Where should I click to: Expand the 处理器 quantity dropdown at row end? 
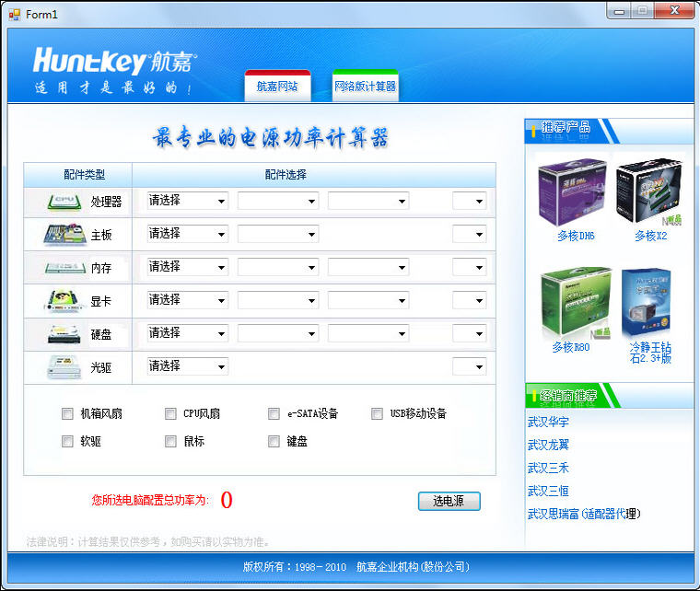469,201
